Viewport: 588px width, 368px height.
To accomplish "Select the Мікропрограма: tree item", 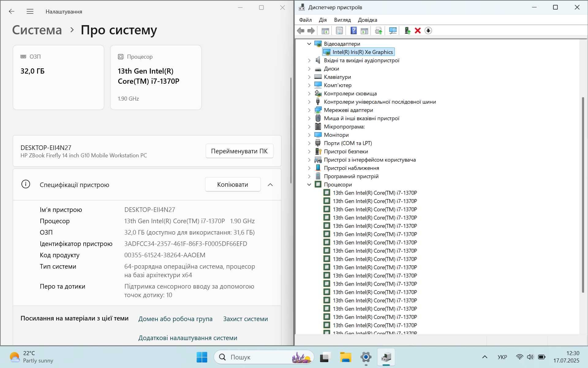I will click(x=344, y=127).
